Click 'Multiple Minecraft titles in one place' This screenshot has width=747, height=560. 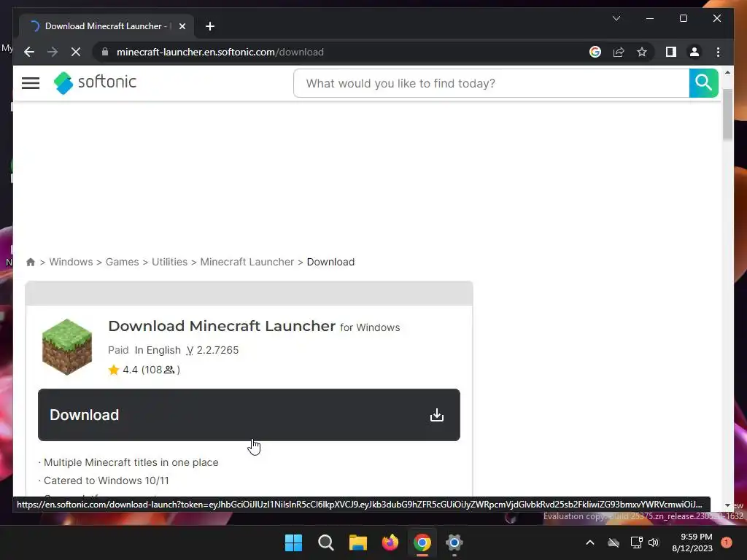[x=131, y=462]
